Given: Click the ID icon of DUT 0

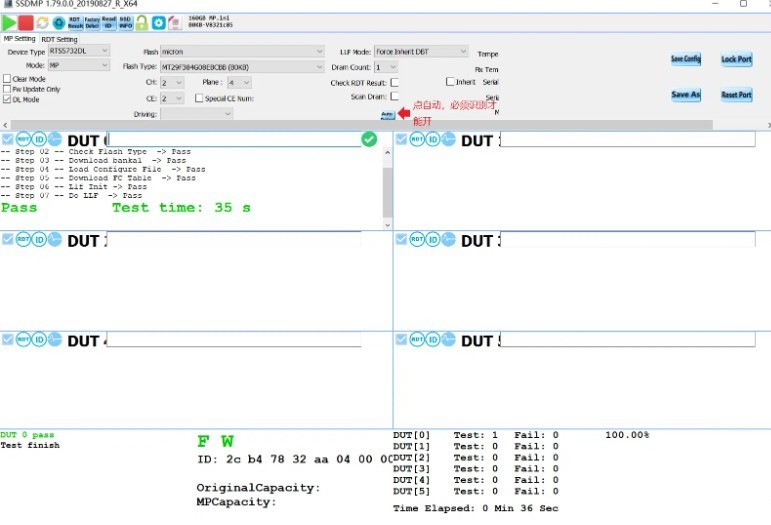Looking at the screenshot, I should [39, 139].
